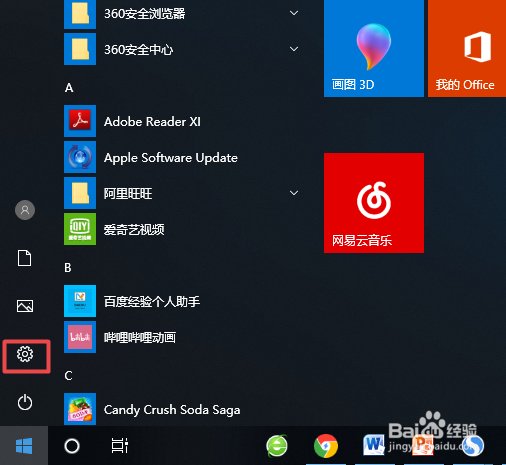Click the 阿里旺旺 folder icon
506x465 pixels.
(80, 193)
